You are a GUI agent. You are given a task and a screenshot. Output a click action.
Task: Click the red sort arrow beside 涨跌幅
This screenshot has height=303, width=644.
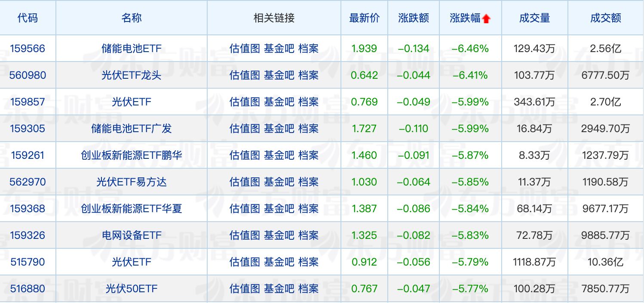tap(486, 19)
